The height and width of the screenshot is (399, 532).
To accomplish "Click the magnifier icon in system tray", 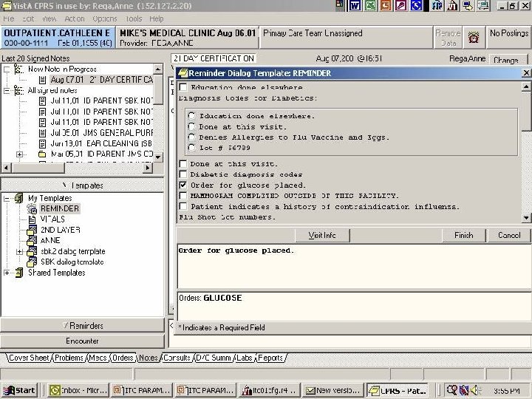I will (451, 390).
